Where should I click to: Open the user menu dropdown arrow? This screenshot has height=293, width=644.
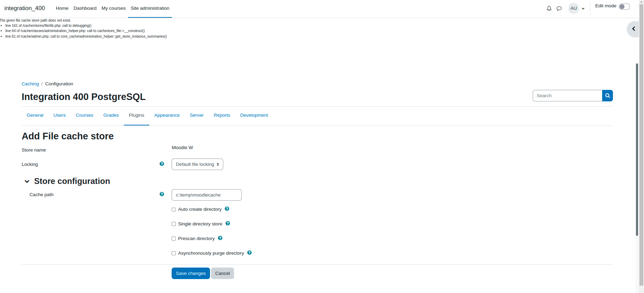point(583,9)
